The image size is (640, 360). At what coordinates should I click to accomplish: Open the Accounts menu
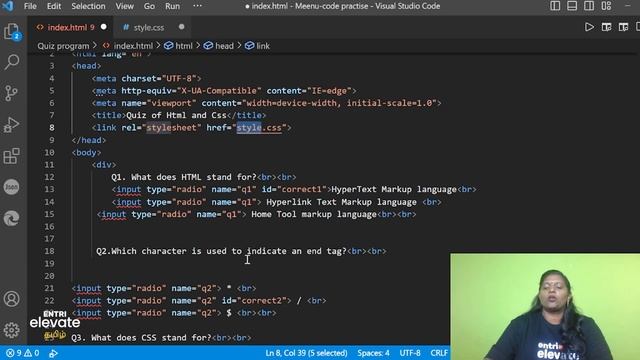pos(11,299)
